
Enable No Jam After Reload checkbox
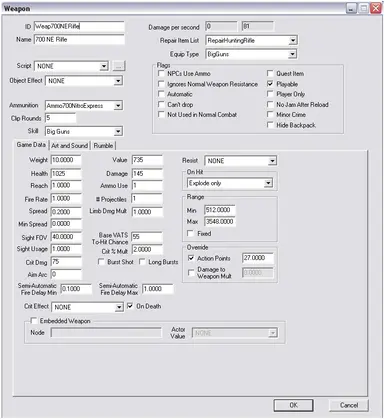point(270,105)
